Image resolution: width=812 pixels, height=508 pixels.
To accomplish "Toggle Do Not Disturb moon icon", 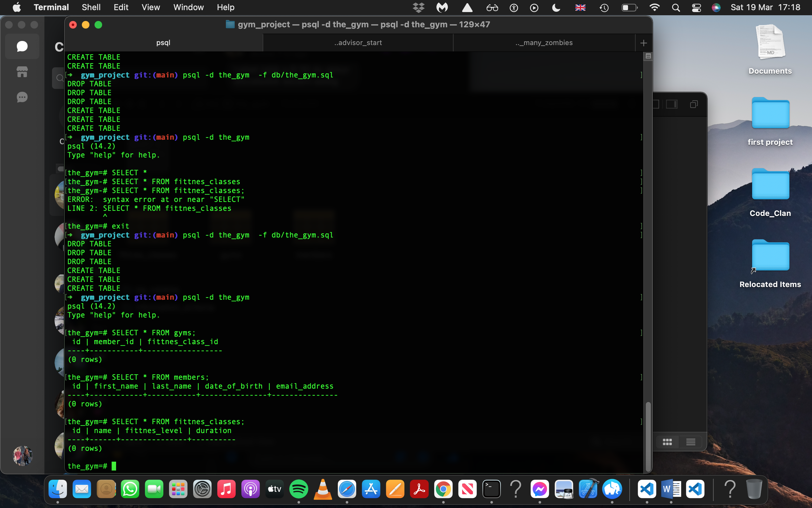I will (x=556, y=7).
